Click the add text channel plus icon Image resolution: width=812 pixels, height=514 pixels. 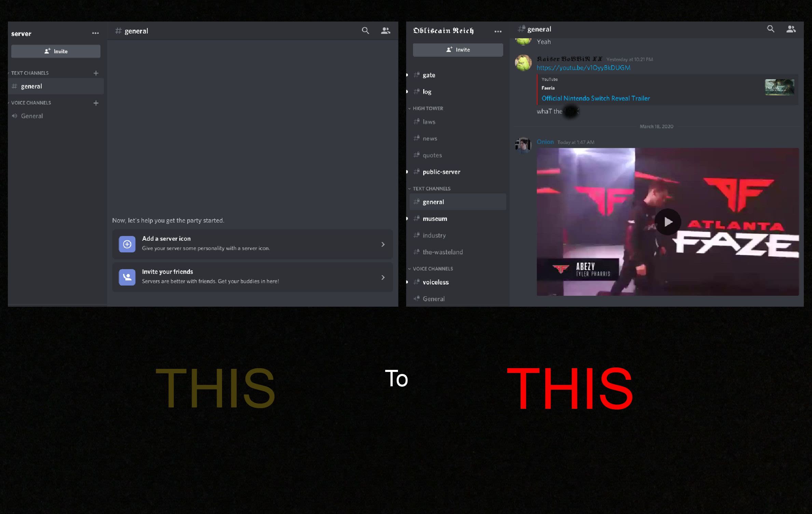tap(95, 73)
